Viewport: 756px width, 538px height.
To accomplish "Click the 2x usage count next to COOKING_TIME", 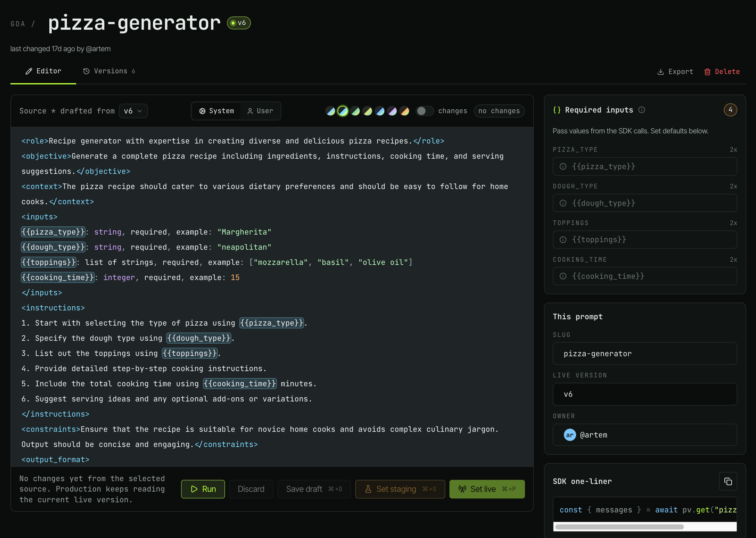I will pyautogui.click(x=733, y=260).
